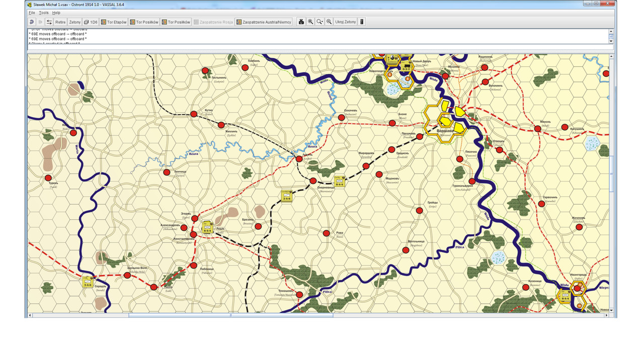Viewport: 644px width, 359px height.
Task: Click the Mogielnica town marker
Action: tap(406, 250)
